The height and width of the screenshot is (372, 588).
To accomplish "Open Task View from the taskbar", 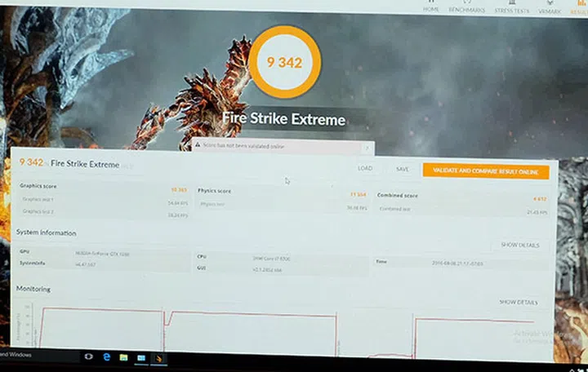I will point(88,356).
